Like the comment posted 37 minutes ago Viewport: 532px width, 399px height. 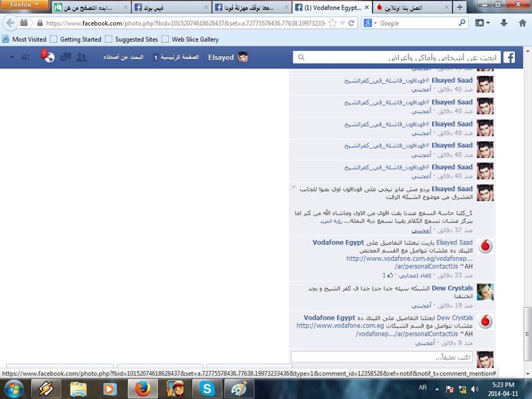(x=421, y=231)
